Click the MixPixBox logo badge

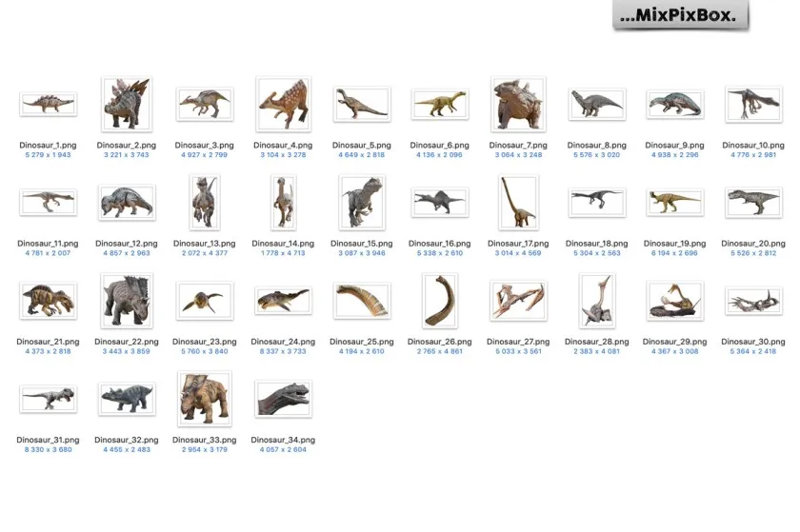tap(681, 16)
